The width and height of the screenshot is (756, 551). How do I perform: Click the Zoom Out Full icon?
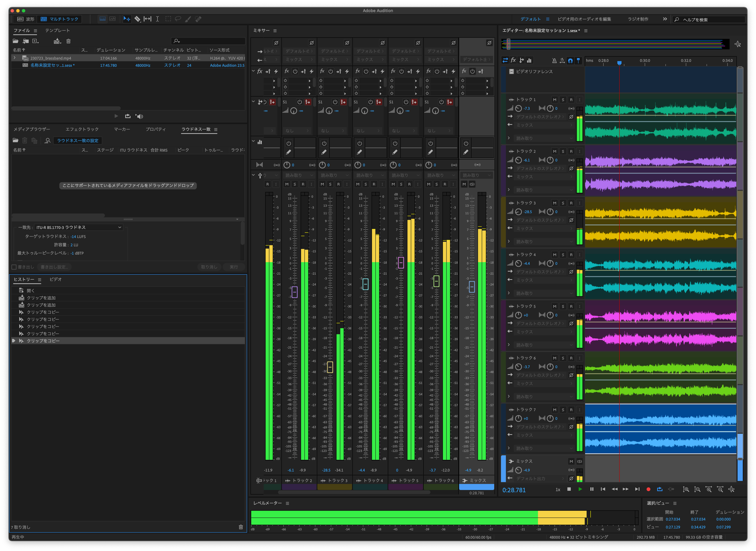point(731,489)
